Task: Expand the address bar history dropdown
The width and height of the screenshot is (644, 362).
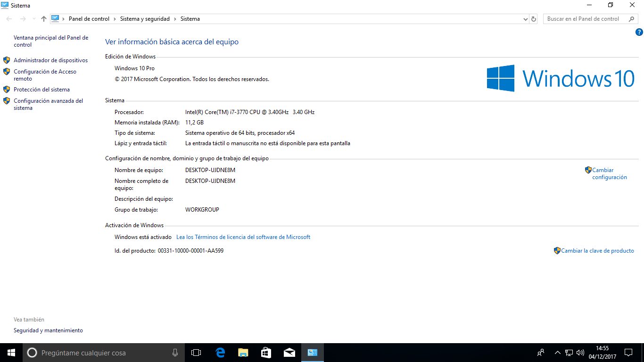Action: [526, 19]
